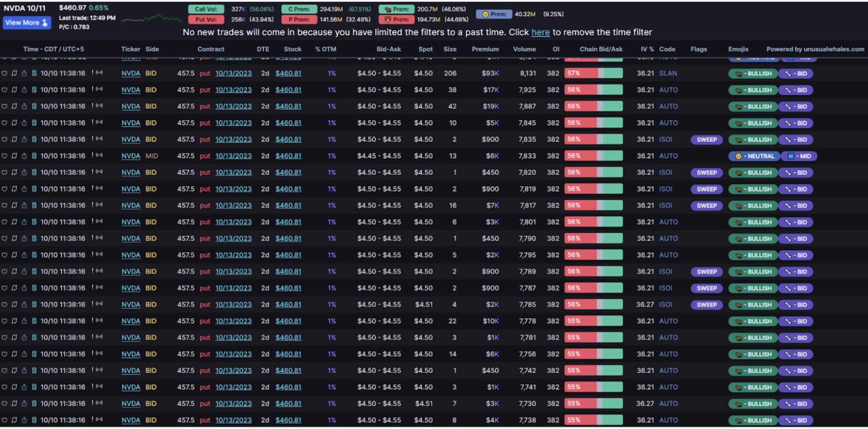The image size is (868, 429).
Task: Click the repost icon on the 7,887 volume row
Action: pos(14,106)
